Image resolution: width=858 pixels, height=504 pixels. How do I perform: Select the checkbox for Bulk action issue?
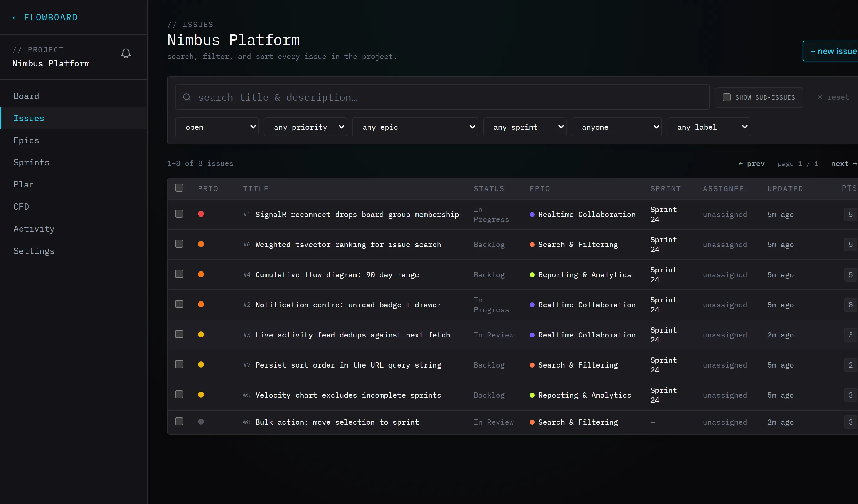pyautogui.click(x=179, y=422)
